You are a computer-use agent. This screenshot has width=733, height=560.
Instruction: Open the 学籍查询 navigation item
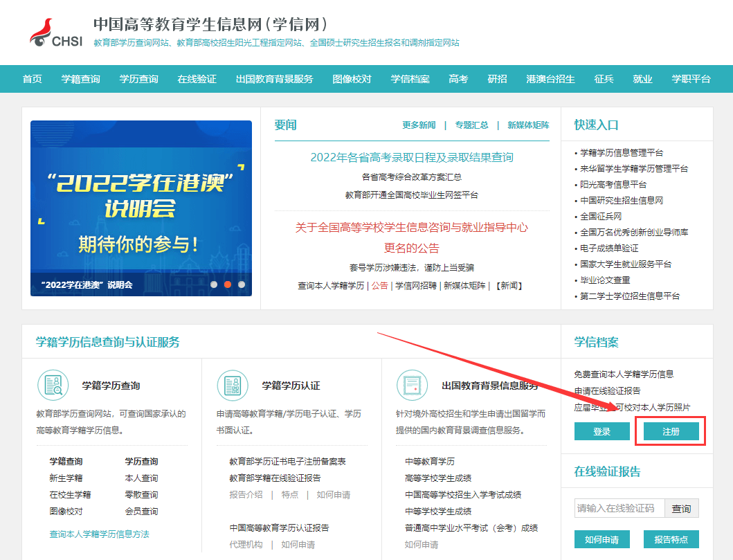pos(81,79)
